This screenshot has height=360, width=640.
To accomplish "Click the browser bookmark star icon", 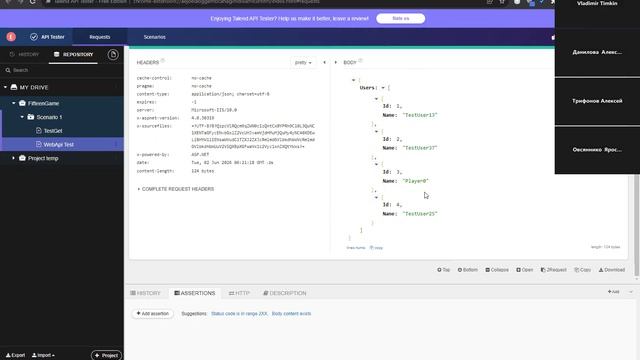I will click(x=502, y=2).
